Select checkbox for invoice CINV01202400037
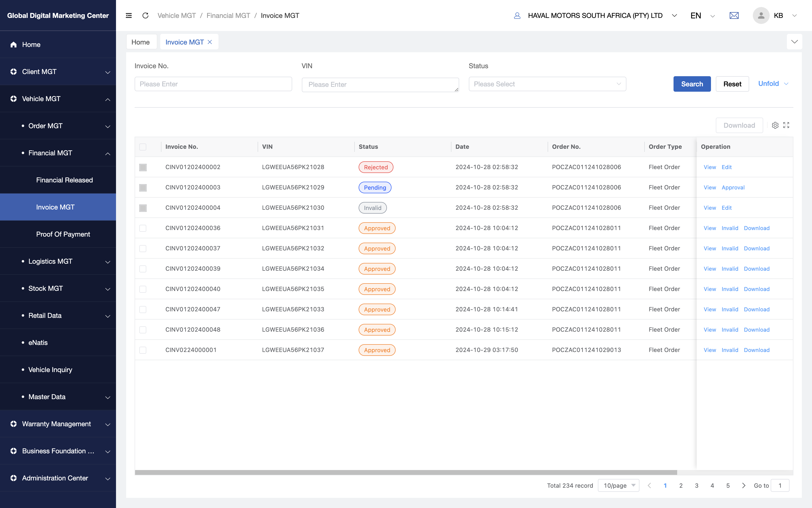812x508 pixels. pos(143,249)
